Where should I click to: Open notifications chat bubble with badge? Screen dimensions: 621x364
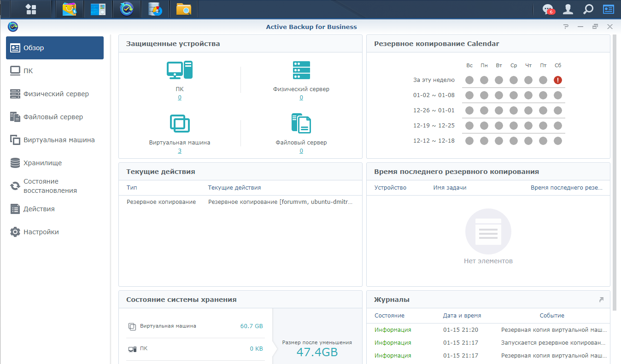click(548, 9)
